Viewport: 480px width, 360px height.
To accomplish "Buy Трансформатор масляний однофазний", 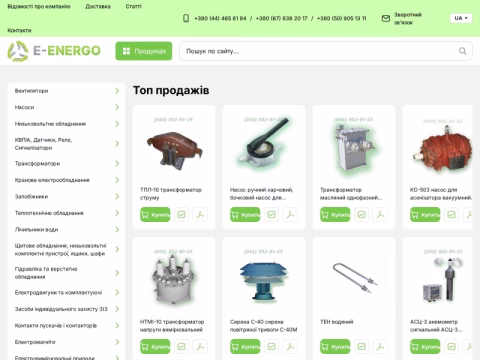I will (335, 215).
